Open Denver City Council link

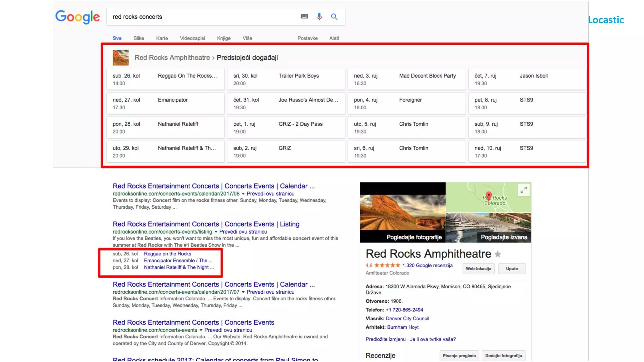[407, 318]
